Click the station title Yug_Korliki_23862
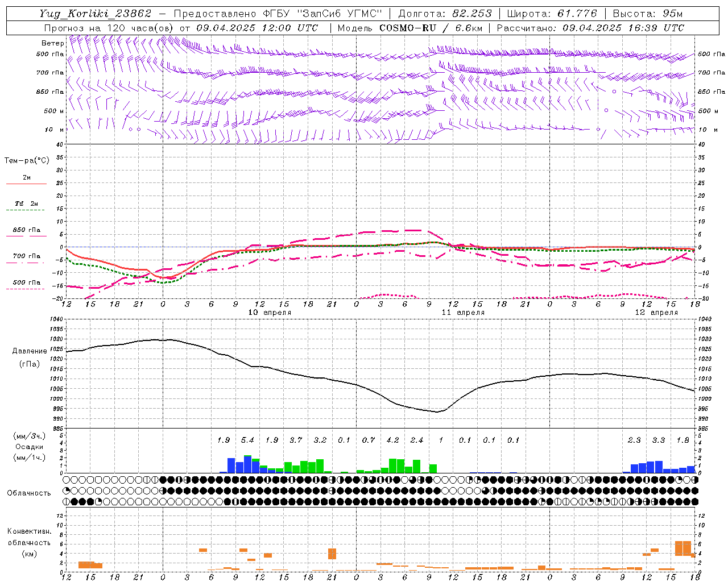This screenshot has width=728, height=582. (x=96, y=14)
